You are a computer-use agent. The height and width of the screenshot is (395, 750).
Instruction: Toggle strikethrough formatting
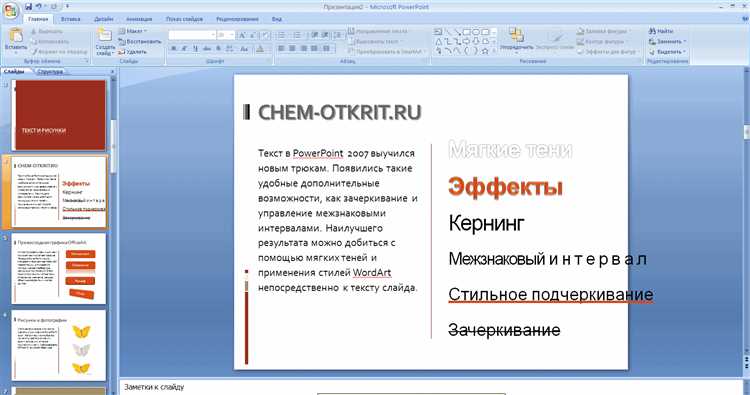click(207, 49)
